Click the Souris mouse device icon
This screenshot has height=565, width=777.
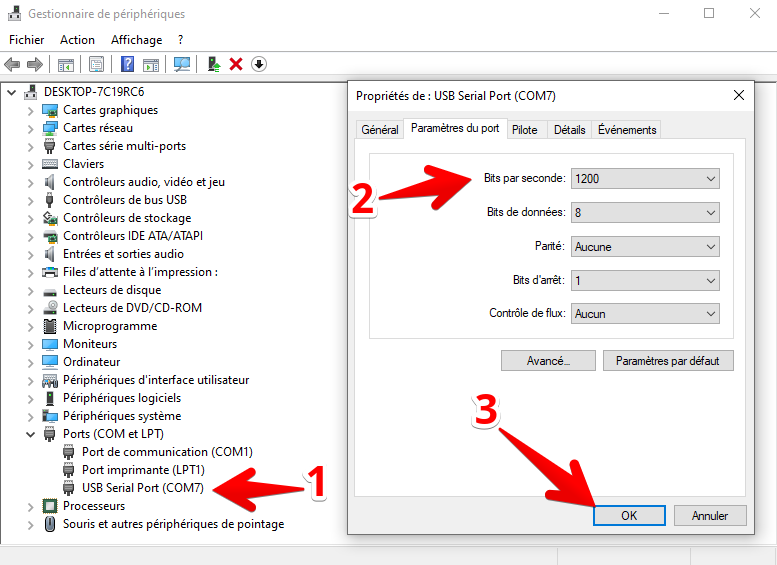(x=50, y=524)
